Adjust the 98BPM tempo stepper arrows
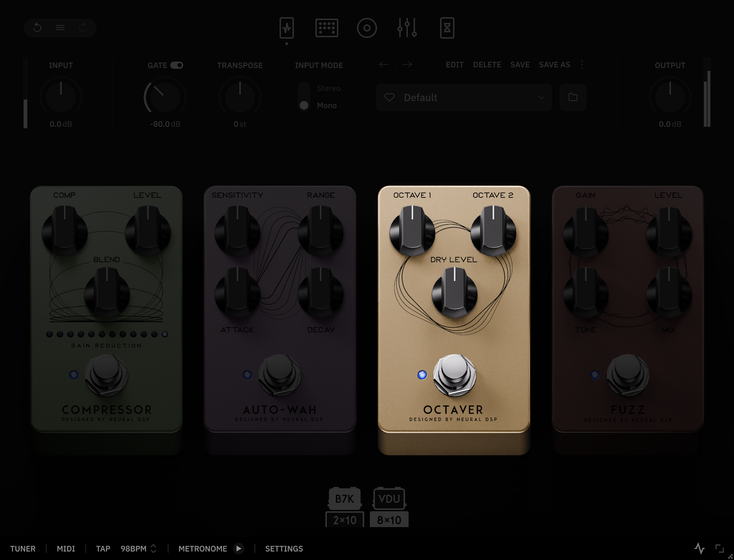 point(153,549)
